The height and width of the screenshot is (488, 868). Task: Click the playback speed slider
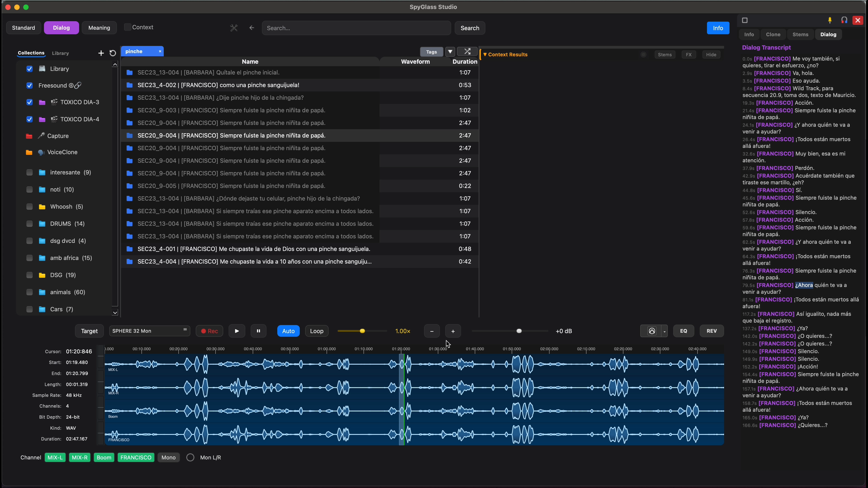(x=362, y=331)
